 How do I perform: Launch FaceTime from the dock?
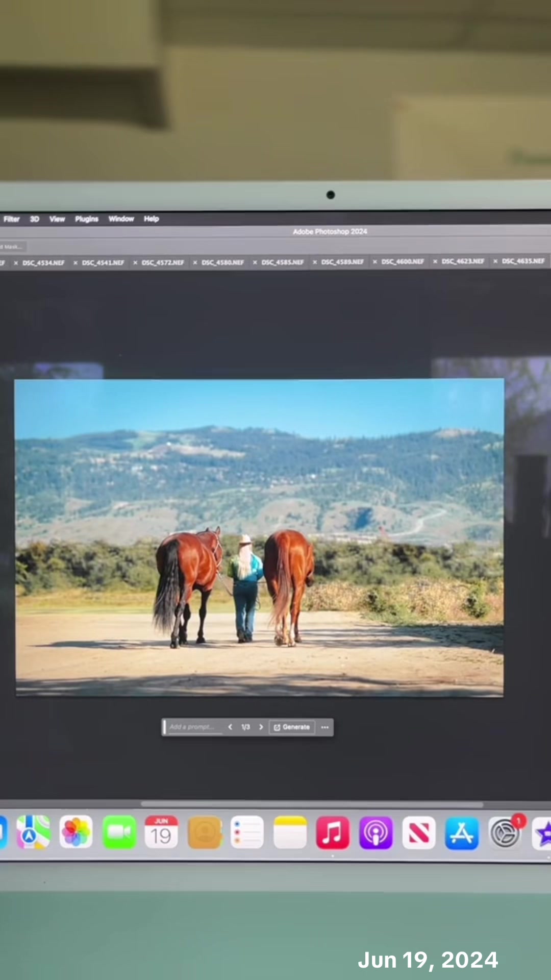pos(119,832)
